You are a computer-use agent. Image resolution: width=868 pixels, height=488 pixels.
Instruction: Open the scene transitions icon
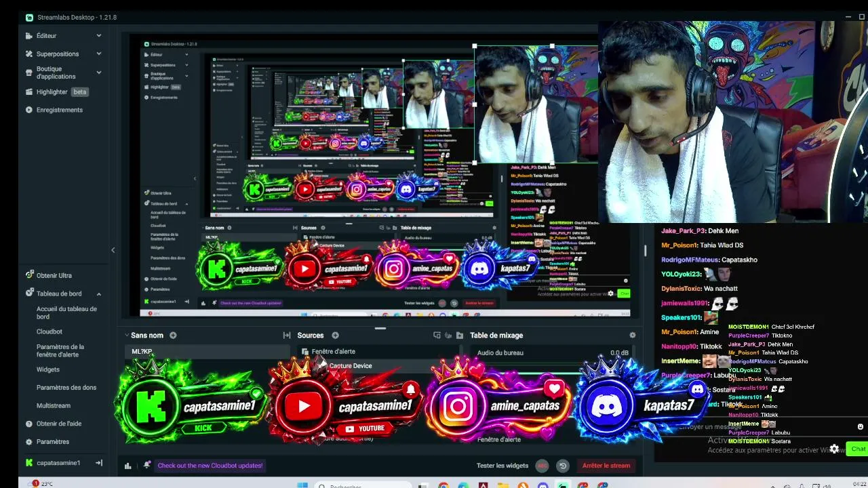287,335
